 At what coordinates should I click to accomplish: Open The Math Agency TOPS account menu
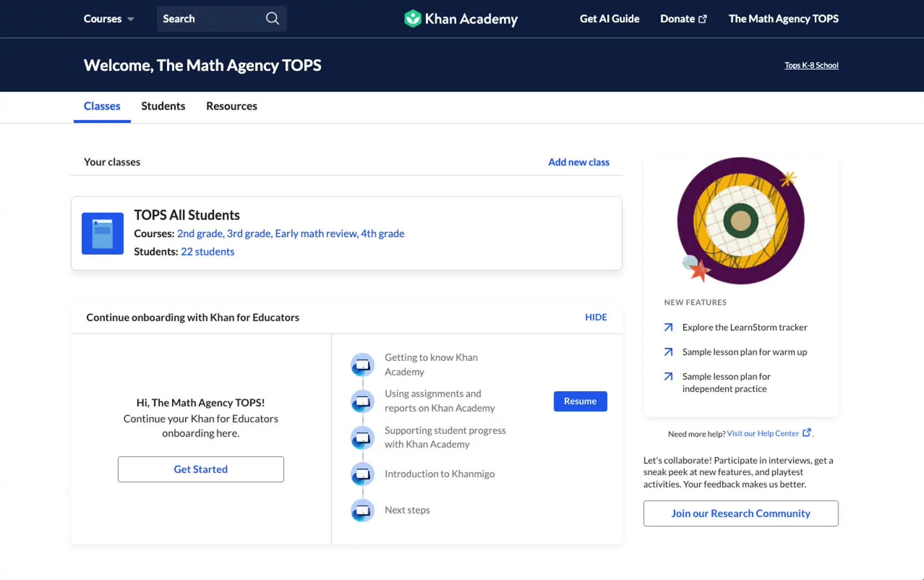(783, 19)
